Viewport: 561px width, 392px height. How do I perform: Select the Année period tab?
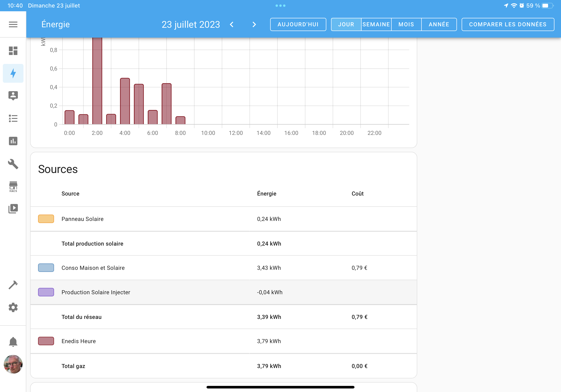tap(439, 24)
